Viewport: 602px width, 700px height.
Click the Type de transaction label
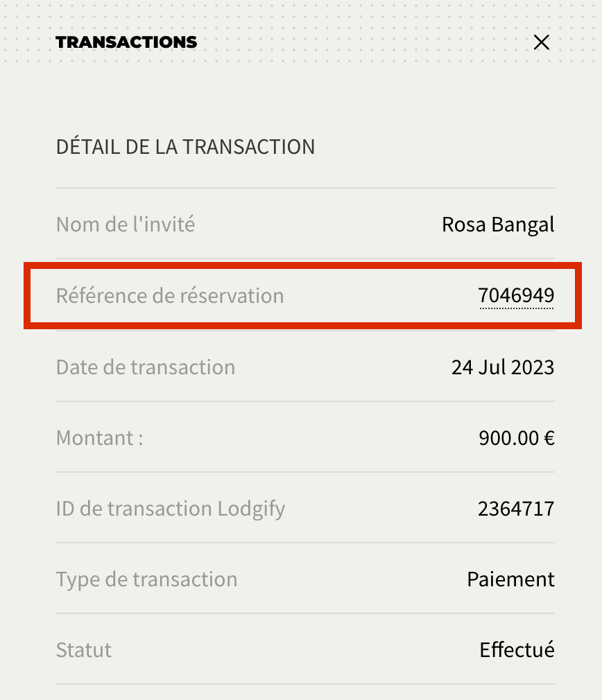coord(146,579)
